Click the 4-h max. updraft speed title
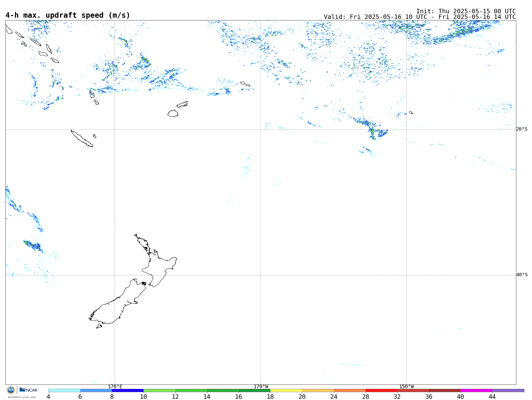This screenshot has width=532, height=400. tap(68, 15)
